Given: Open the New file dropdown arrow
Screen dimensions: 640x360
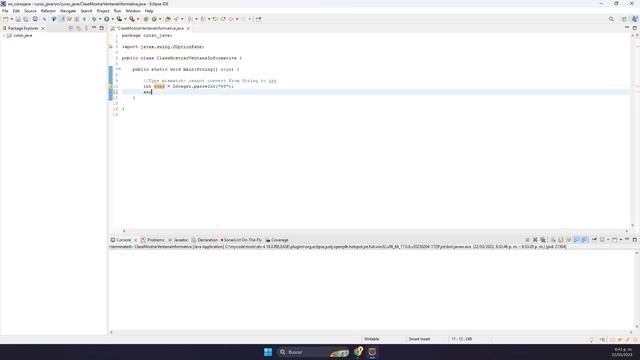Looking at the screenshot, I should pos(12,19).
